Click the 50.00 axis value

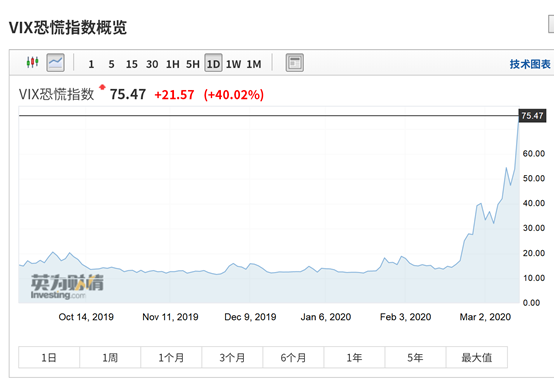[x=534, y=178]
